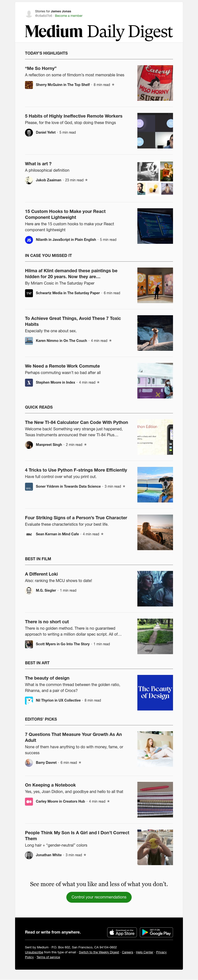Viewport: 198px width, 980px height.
Task: Click the dog with sunglasses thumbnail
Action: click(155, 485)
